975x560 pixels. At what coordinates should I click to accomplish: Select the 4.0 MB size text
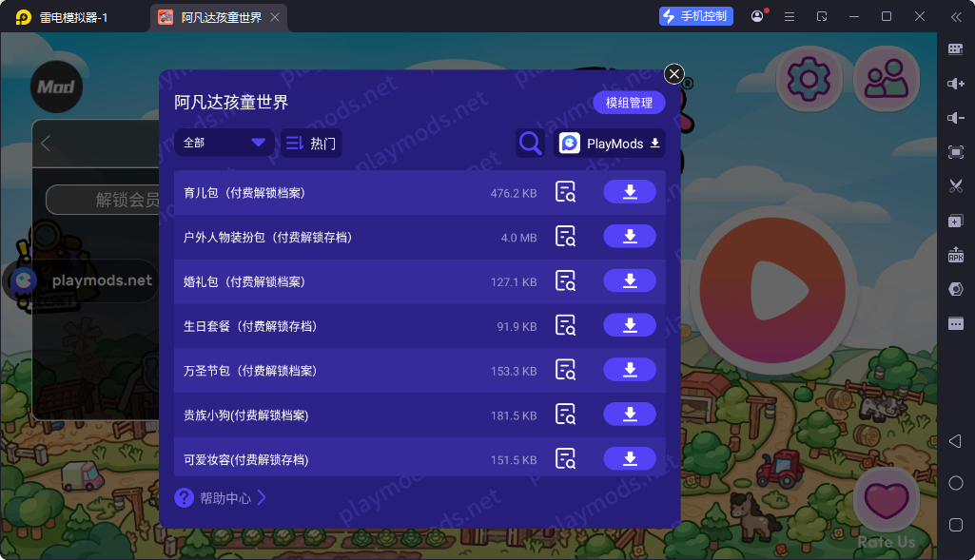tap(518, 238)
